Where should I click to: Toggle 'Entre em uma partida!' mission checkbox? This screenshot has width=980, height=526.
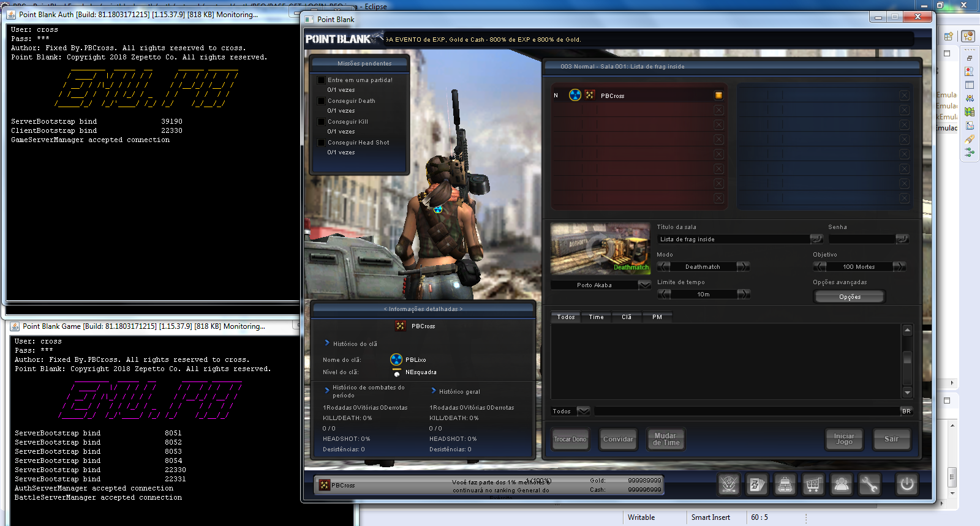coord(321,80)
